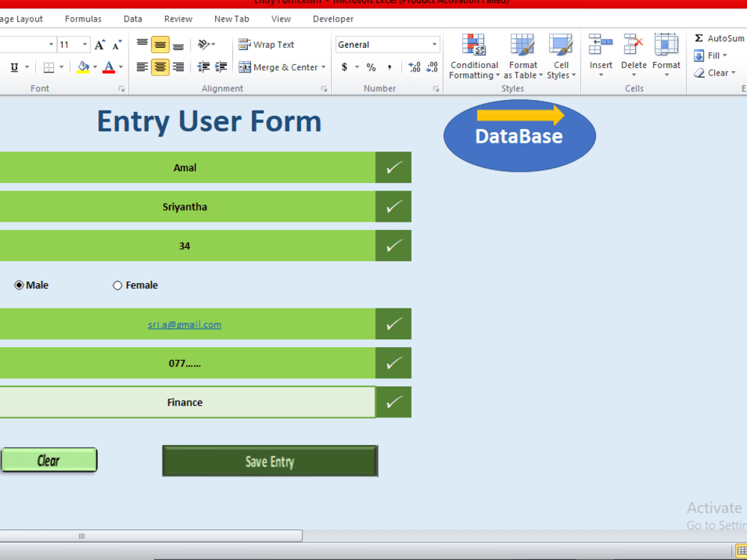Open the General number format dropdown
The image size is (747, 560).
point(433,44)
